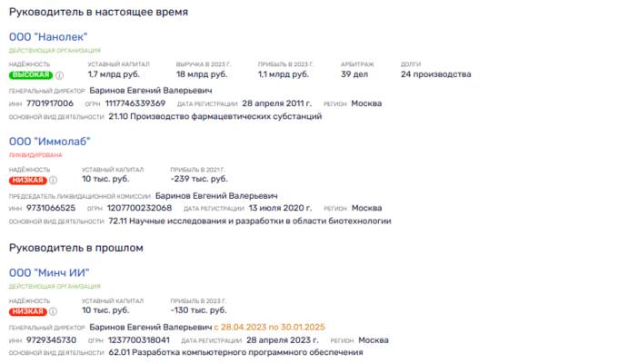Image resolution: width=618 pixels, height=364 pixels.
Task: Click the 39 дел arbitration value
Action: 354,74
